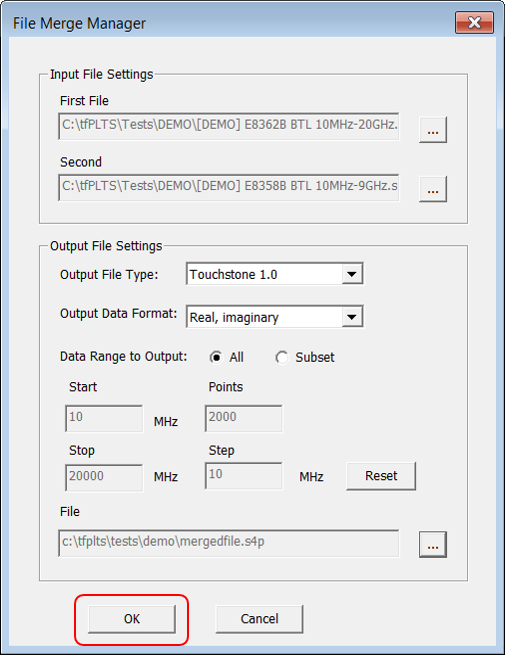The width and height of the screenshot is (505, 655).
Task: Click the Start frequency field
Action: (104, 418)
